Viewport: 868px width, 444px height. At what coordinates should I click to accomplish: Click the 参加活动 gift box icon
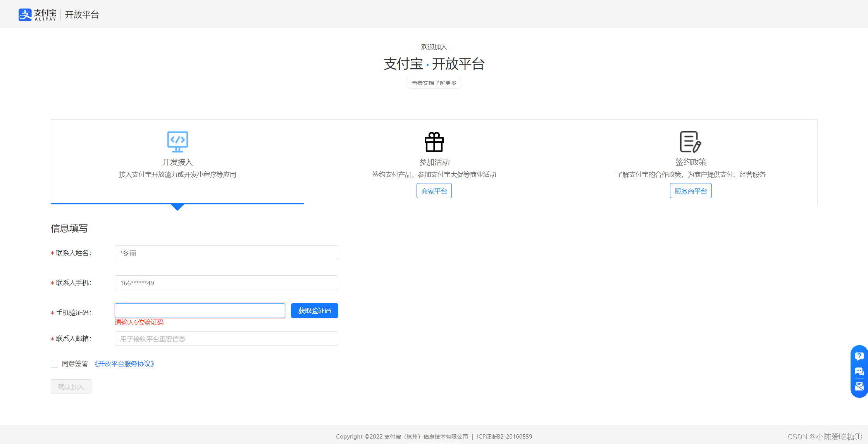434,142
